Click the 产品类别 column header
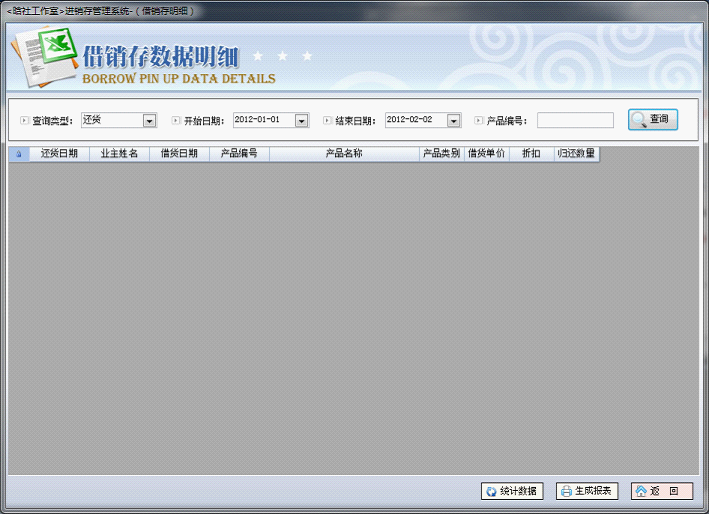Image resolution: width=709 pixels, height=514 pixels. [x=441, y=154]
